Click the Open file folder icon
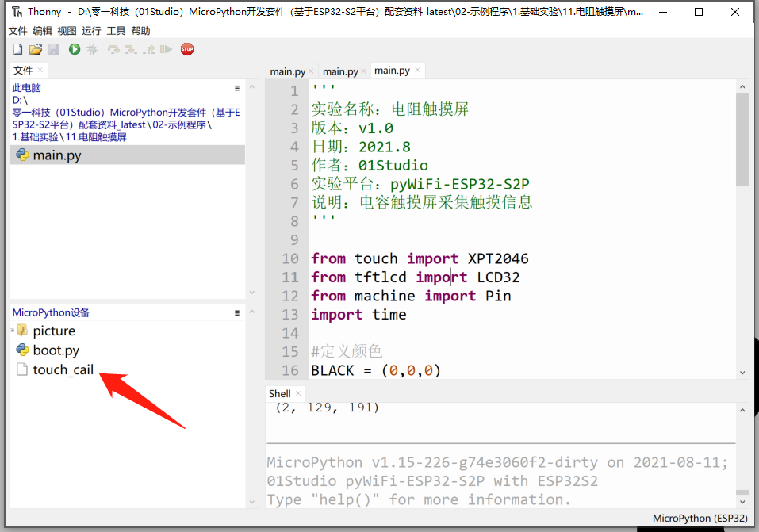Image resolution: width=759 pixels, height=532 pixels. tap(35, 50)
